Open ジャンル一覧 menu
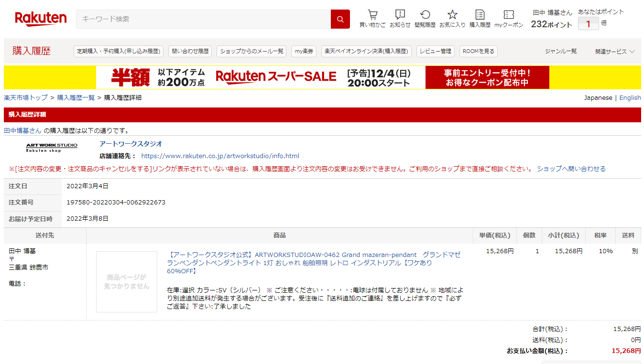The height and width of the screenshot is (364, 644). [561, 52]
